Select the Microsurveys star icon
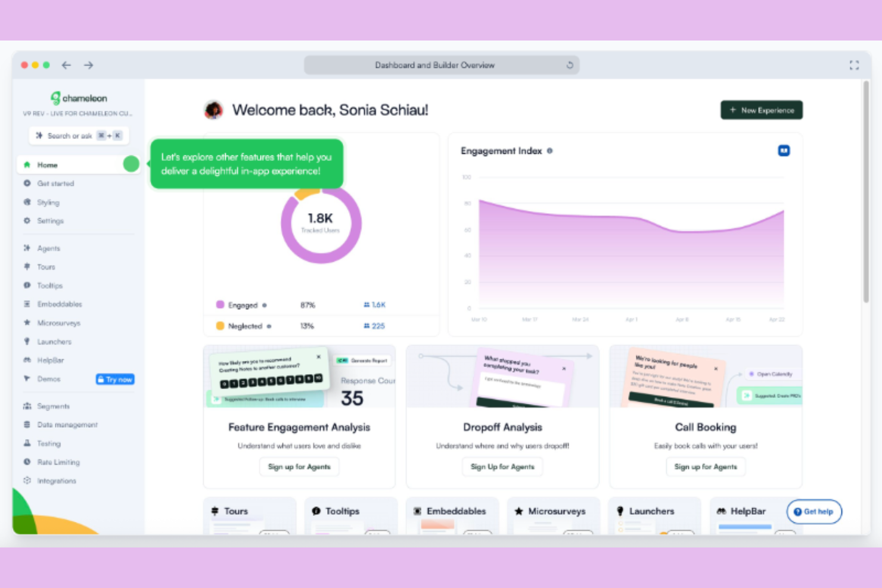Image resolution: width=882 pixels, height=588 pixels. click(27, 322)
